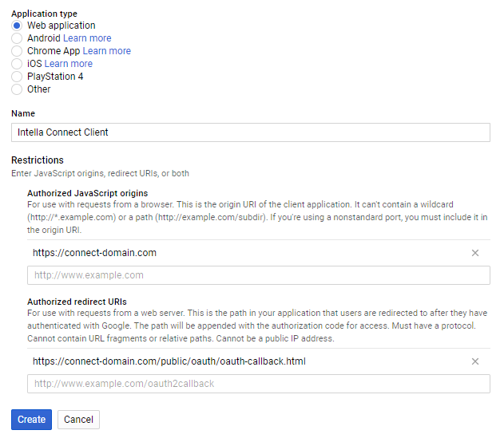Click the empty JavaScript origins input field
Viewport: 504px width, 442px height.
pyautogui.click(x=258, y=275)
